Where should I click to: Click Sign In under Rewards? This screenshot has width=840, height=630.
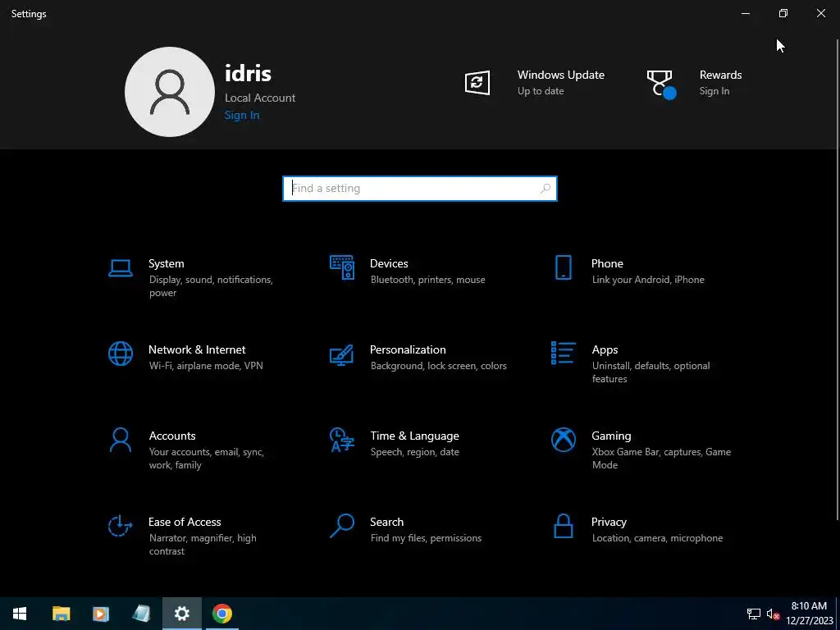tap(714, 91)
